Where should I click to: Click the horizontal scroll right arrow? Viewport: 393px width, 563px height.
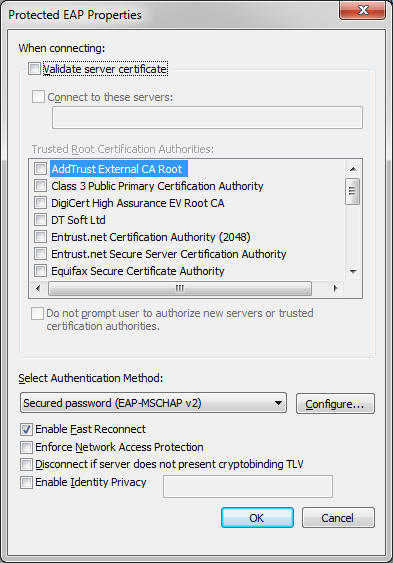pyautogui.click(x=335, y=288)
